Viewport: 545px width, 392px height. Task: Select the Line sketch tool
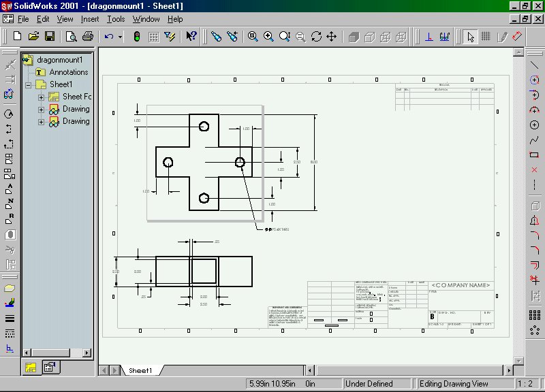pos(534,65)
